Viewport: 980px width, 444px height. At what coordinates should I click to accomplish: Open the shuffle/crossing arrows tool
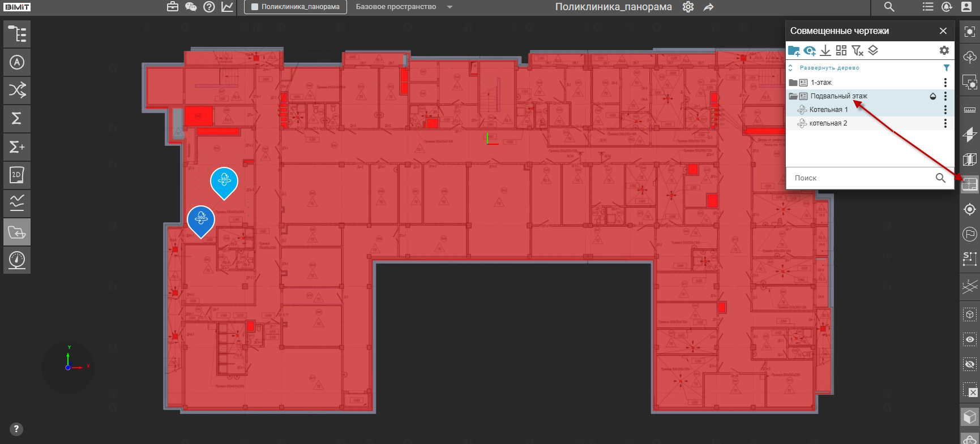(17, 90)
